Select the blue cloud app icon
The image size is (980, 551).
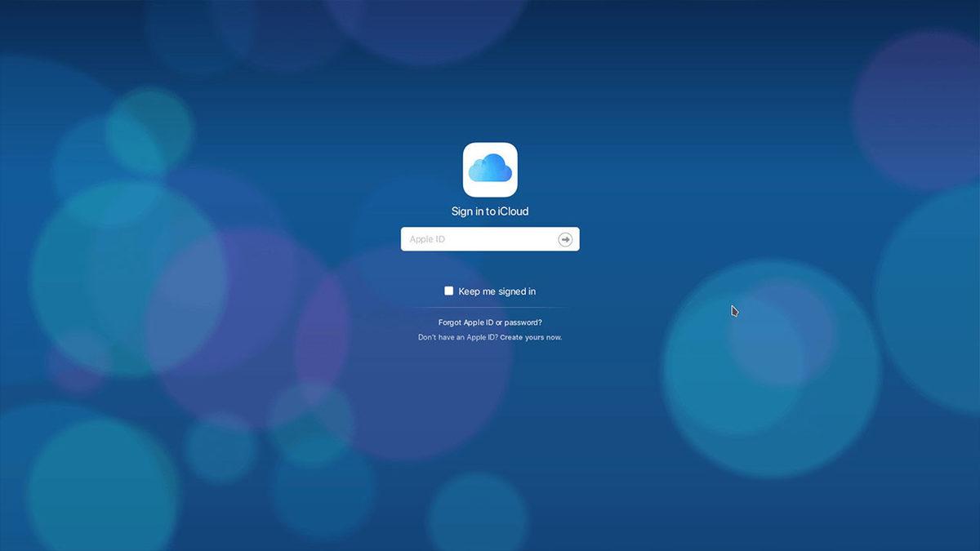(x=490, y=170)
